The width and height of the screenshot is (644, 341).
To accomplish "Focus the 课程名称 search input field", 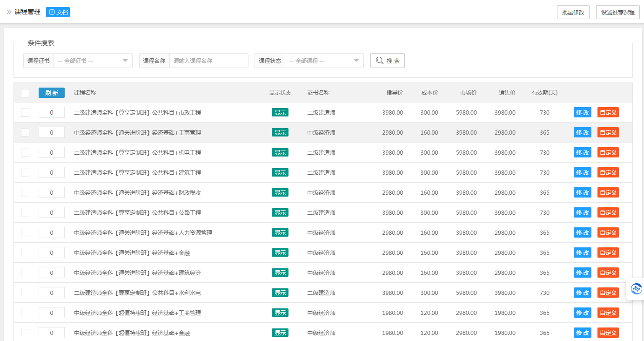I will [x=209, y=61].
